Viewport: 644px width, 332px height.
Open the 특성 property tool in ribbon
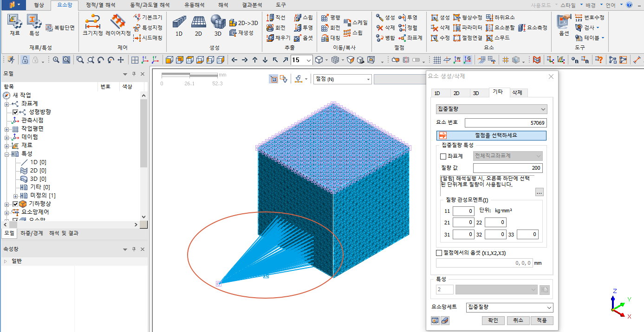tap(34, 26)
